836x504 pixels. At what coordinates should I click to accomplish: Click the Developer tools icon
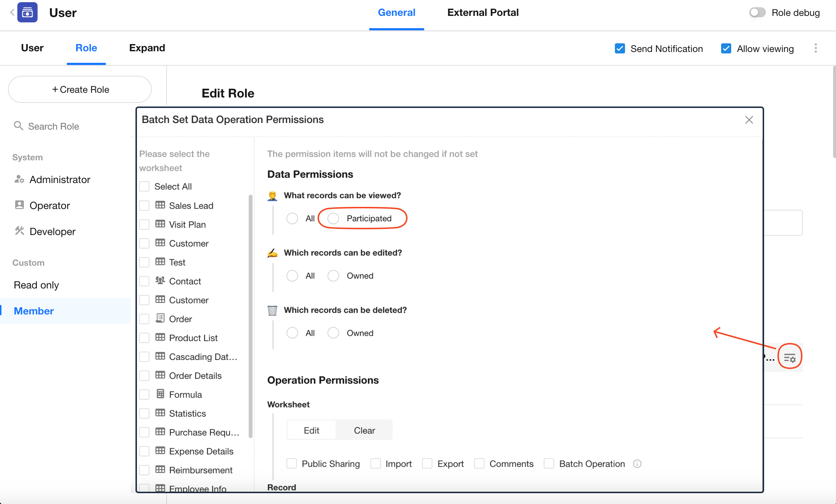pos(19,231)
